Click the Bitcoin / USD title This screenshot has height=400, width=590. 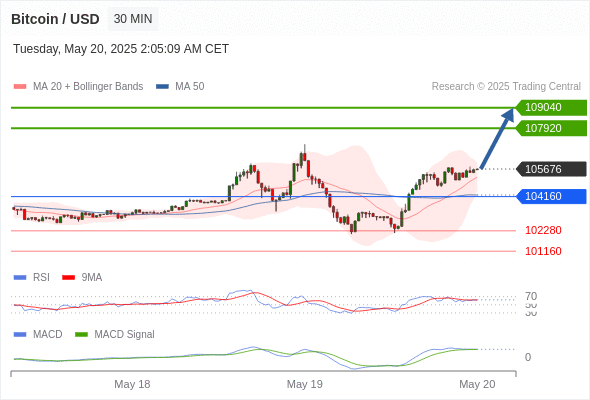point(55,19)
